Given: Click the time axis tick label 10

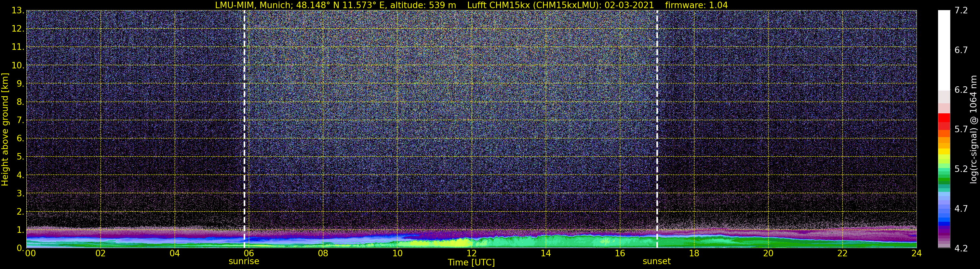Looking at the screenshot, I should 397,254.
